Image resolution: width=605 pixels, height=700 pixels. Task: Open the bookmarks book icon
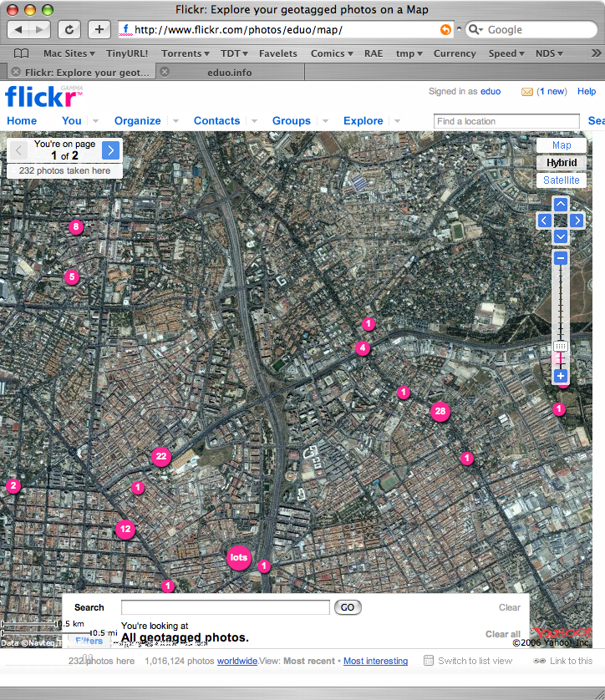click(21, 53)
